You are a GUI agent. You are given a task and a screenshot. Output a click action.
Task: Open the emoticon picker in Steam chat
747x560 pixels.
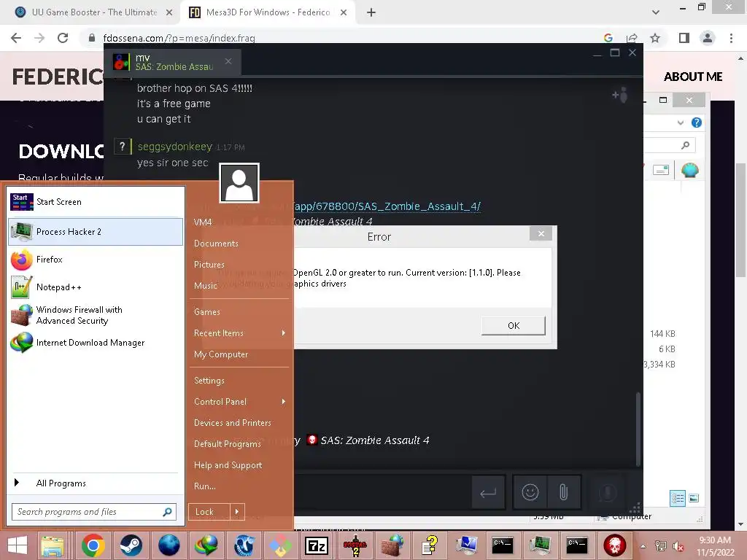530,492
